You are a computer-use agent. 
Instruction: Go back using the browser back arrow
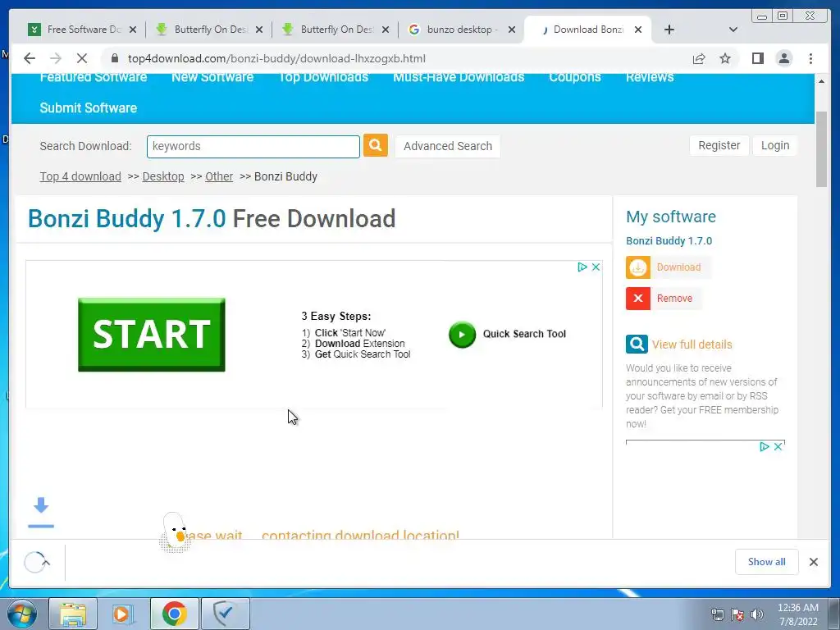(30, 58)
